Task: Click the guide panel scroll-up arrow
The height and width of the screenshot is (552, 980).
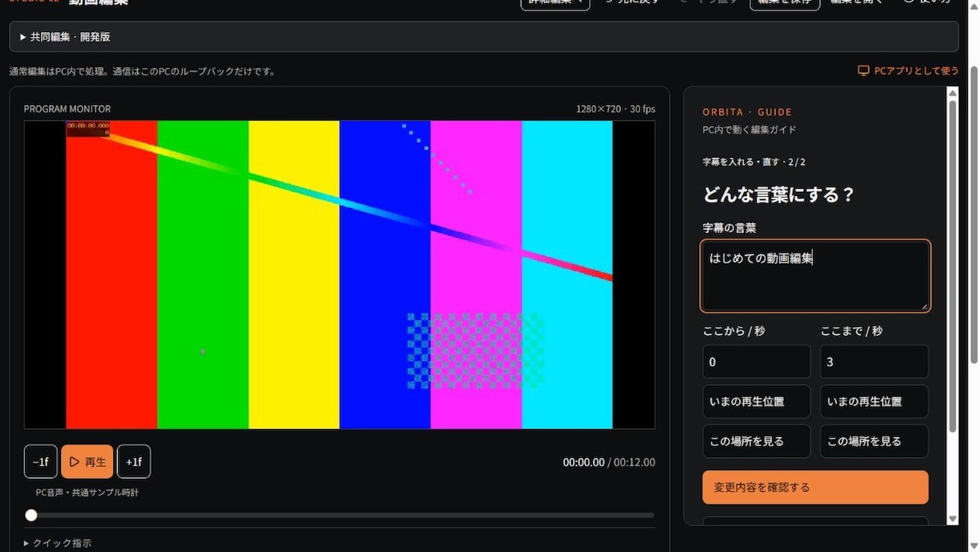Action: (953, 93)
